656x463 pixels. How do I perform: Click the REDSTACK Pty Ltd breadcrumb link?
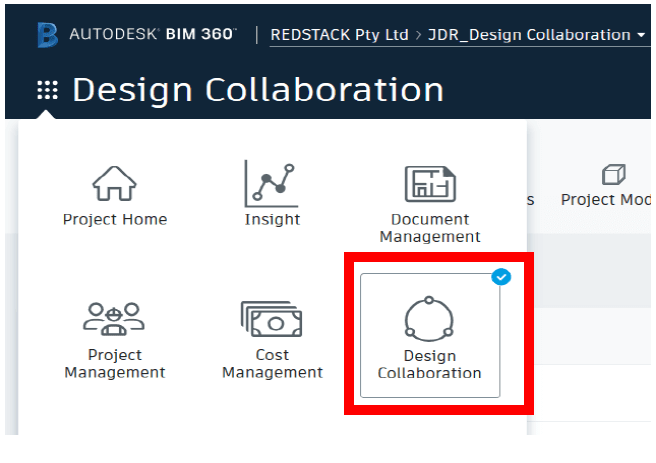(340, 35)
